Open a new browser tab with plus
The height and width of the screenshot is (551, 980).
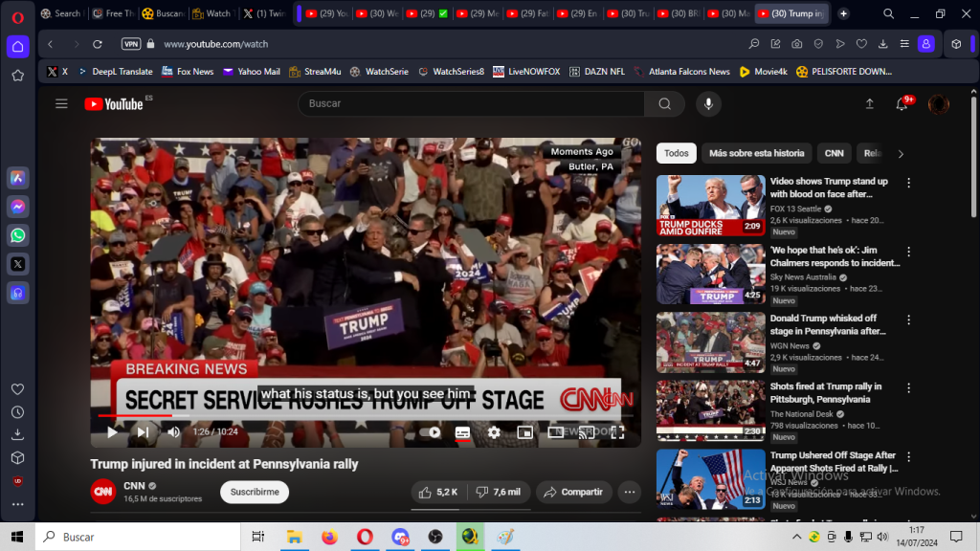(843, 13)
